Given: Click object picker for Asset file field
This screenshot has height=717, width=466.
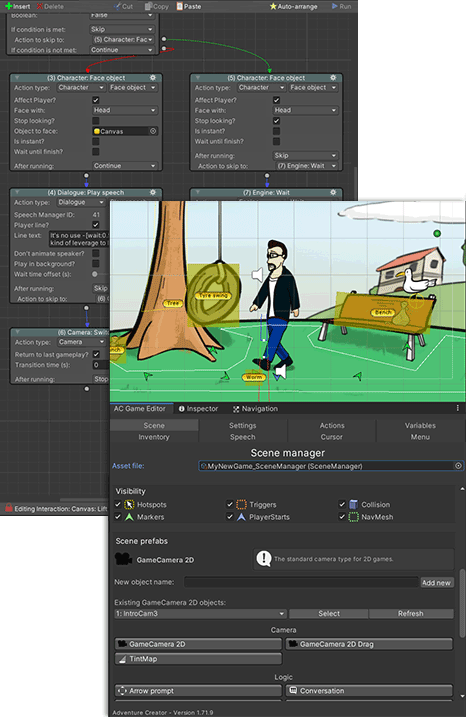Looking at the screenshot, I should 458,466.
